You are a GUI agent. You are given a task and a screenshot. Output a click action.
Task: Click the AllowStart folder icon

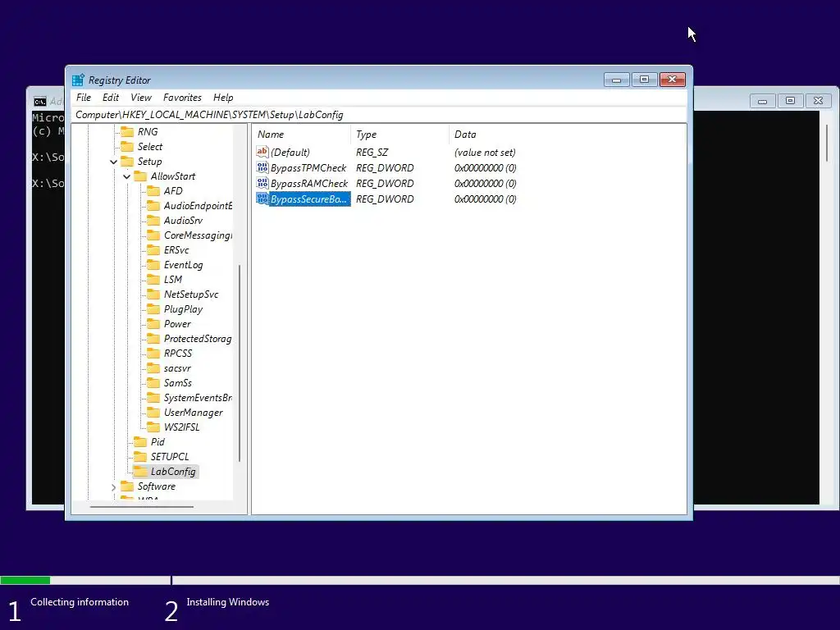tap(140, 176)
